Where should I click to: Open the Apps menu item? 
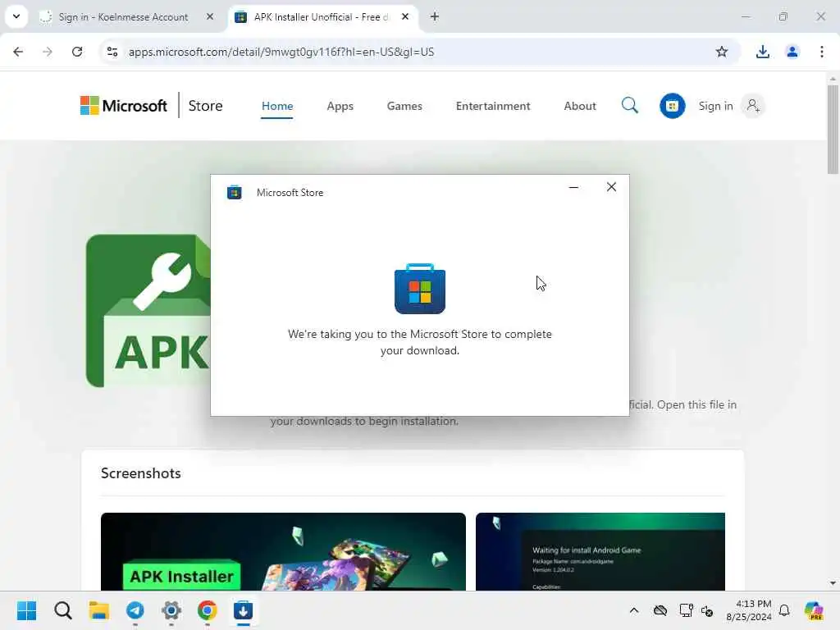pyautogui.click(x=340, y=106)
